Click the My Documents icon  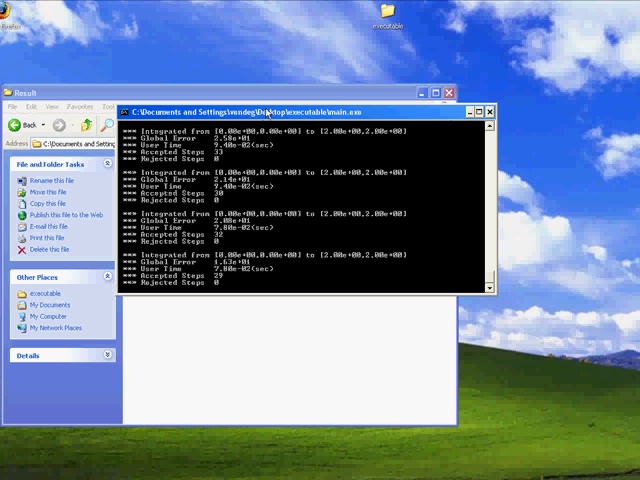click(x=22, y=305)
